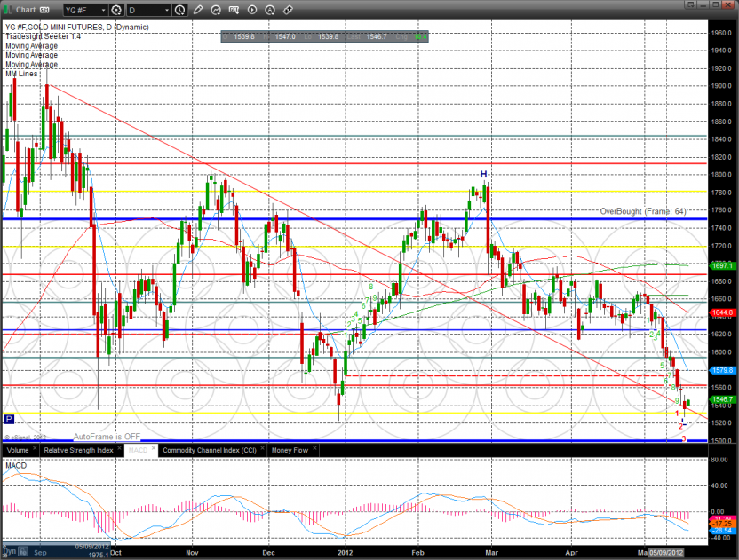The width and height of the screenshot is (739, 560).
Task: Click the 'MM Lines' study label
Action: tap(21, 74)
